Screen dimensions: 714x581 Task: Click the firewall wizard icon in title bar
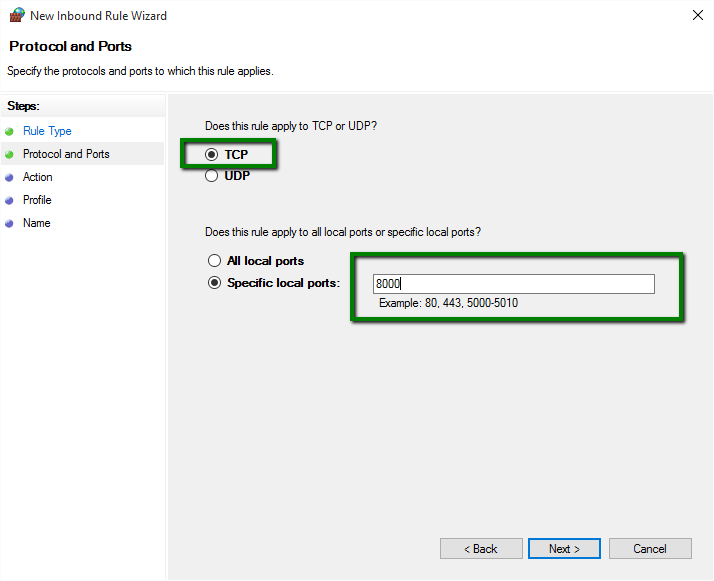16,15
